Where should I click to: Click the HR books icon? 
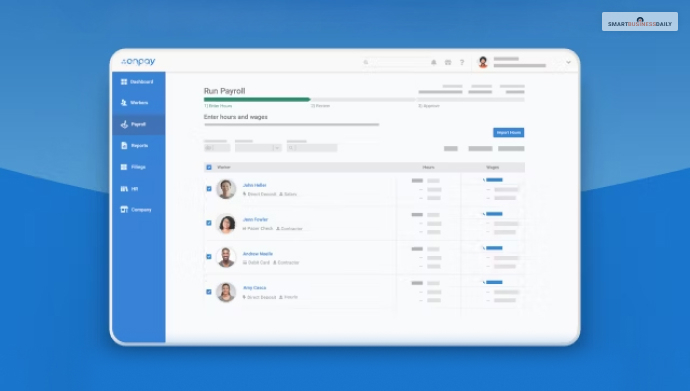pyautogui.click(x=124, y=189)
